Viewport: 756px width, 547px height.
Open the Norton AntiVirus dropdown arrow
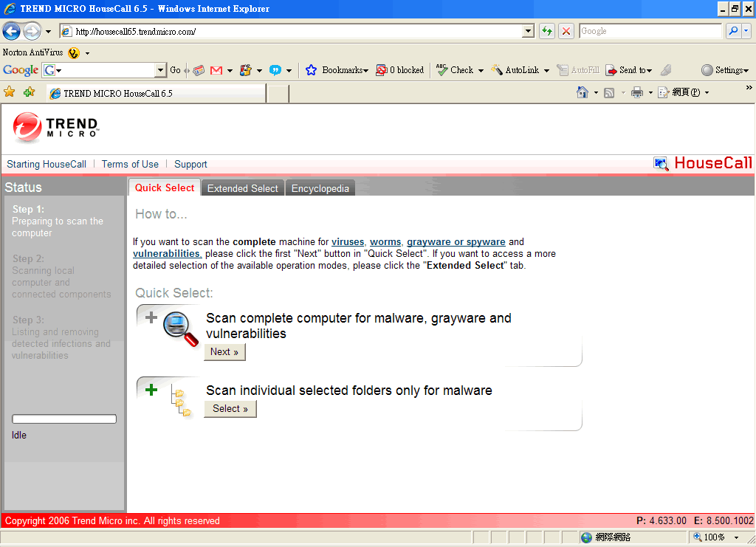[x=87, y=53]
